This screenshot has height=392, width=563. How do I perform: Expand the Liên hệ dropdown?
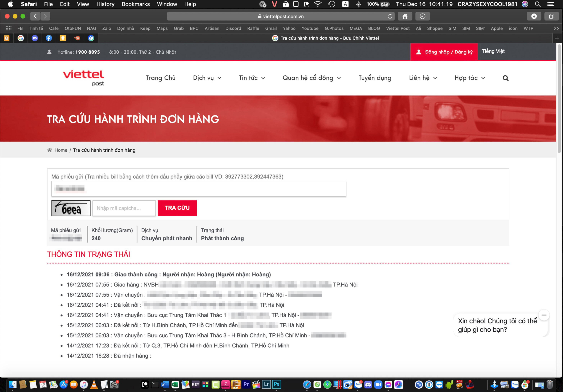423,78
